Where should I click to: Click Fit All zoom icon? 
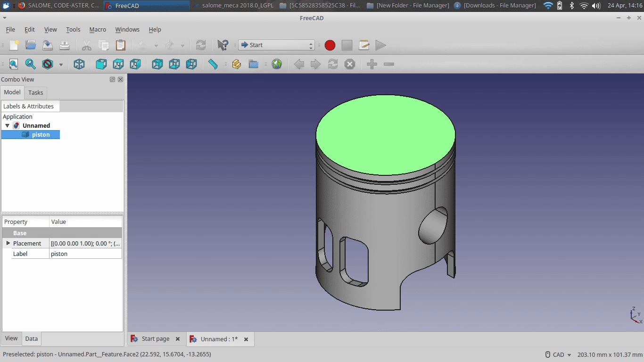pos(14,64)
